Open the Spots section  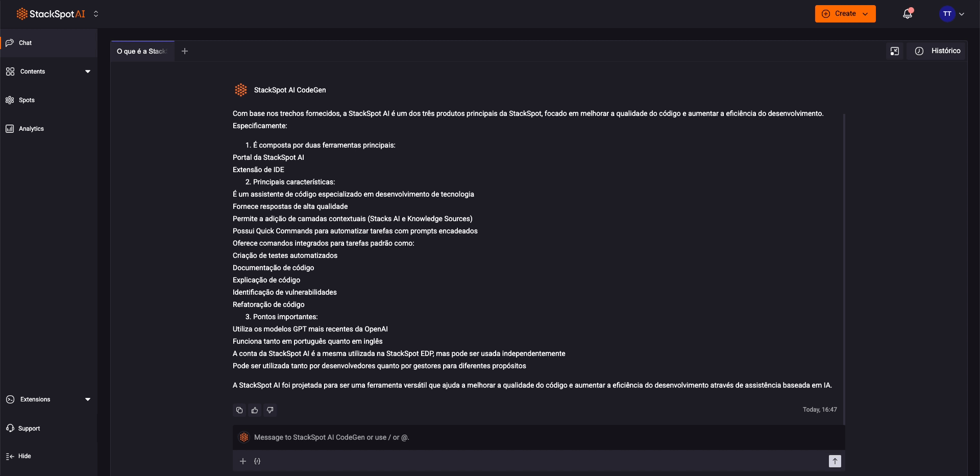(27, 100)
